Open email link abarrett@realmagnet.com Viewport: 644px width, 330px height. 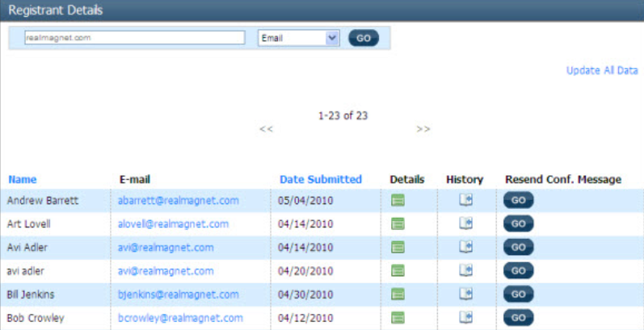[x=179, y=201]
